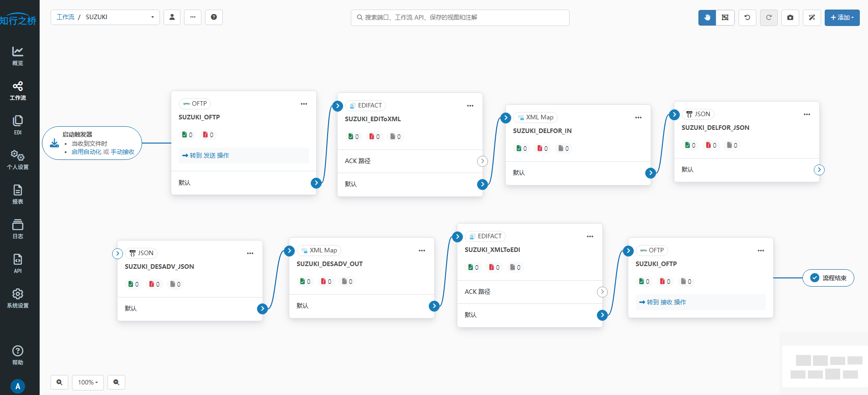Open the 100% zoom level dropdown
The height and width of the screenshot is (395, 868).
(88, 382)
